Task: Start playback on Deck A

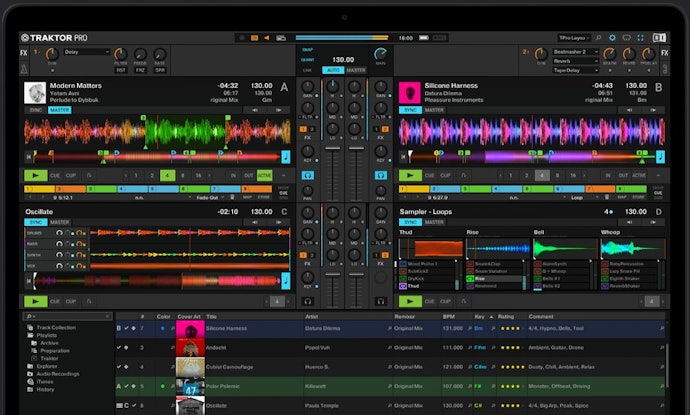Action: (x=36, y=176)
